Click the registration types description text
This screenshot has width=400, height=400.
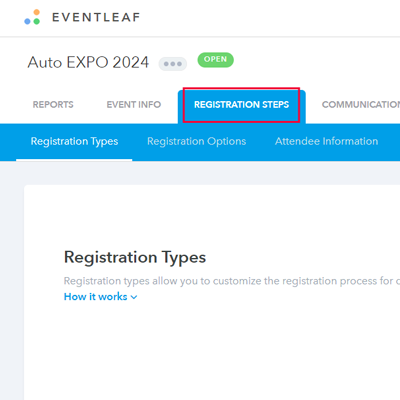click(232, 281)
